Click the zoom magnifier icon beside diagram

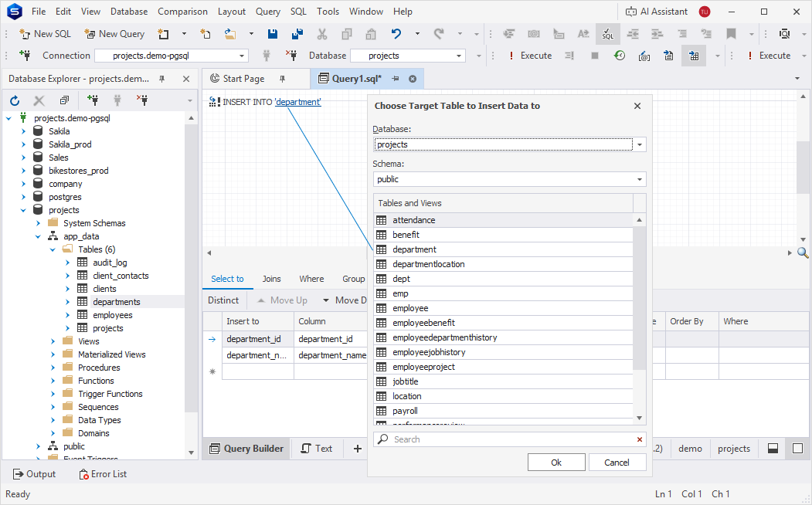click(x=802, y=252)
